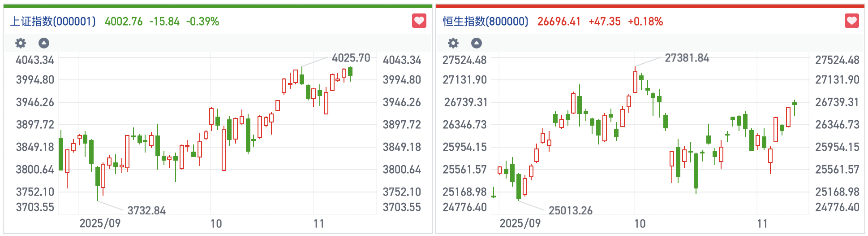Click the 10 month label on 上证指数 axis
The height and width of the screenshot is (236, 868).
216,223
